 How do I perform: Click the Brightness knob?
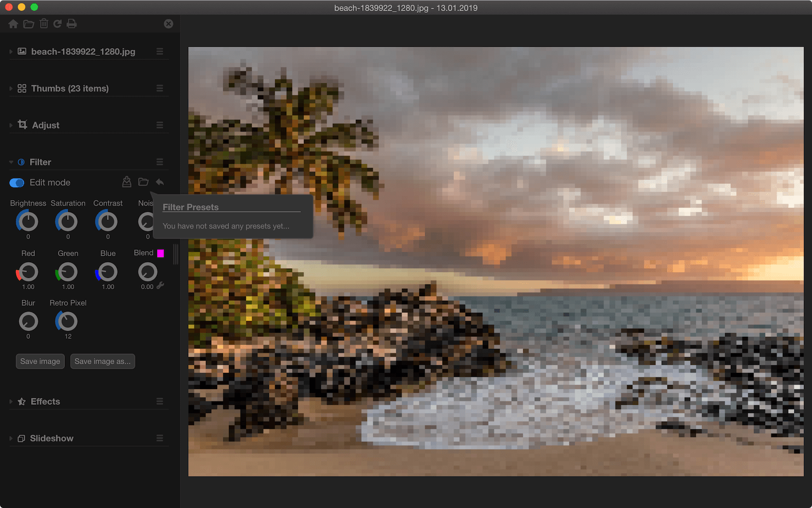click(x=28, y=221)
